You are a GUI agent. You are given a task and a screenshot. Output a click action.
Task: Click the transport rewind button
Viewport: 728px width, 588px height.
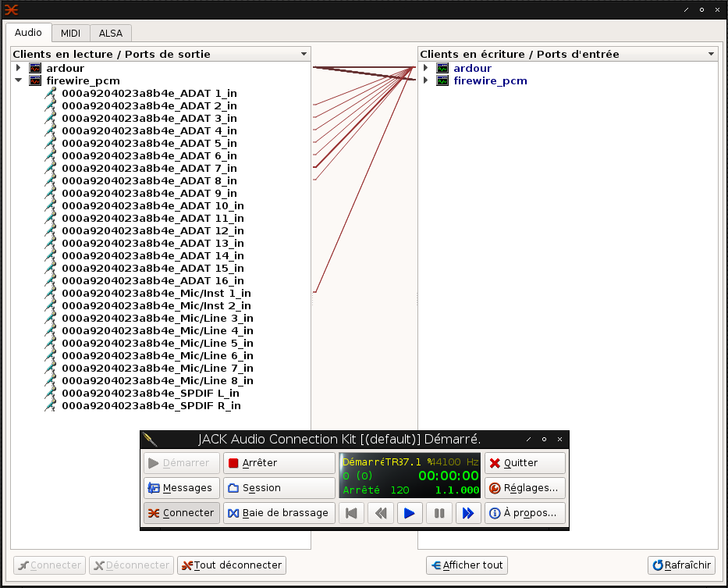coord(381,513)
